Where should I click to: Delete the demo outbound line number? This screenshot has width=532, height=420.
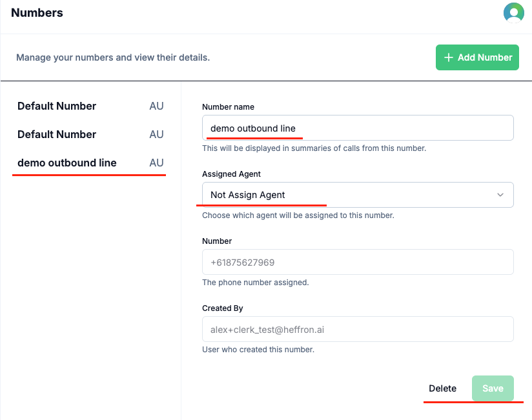point(442,388)
